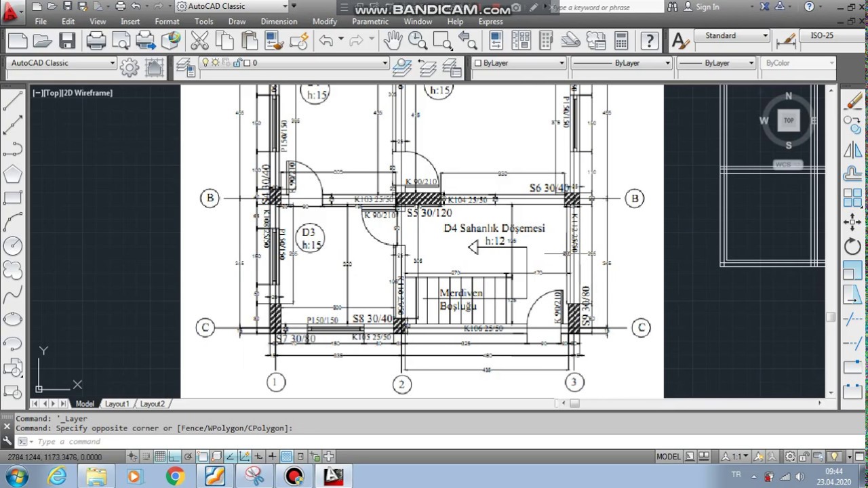Select the Rotate modify tool
The width and height of the screenshot is (868, 488).
point(852,246)
